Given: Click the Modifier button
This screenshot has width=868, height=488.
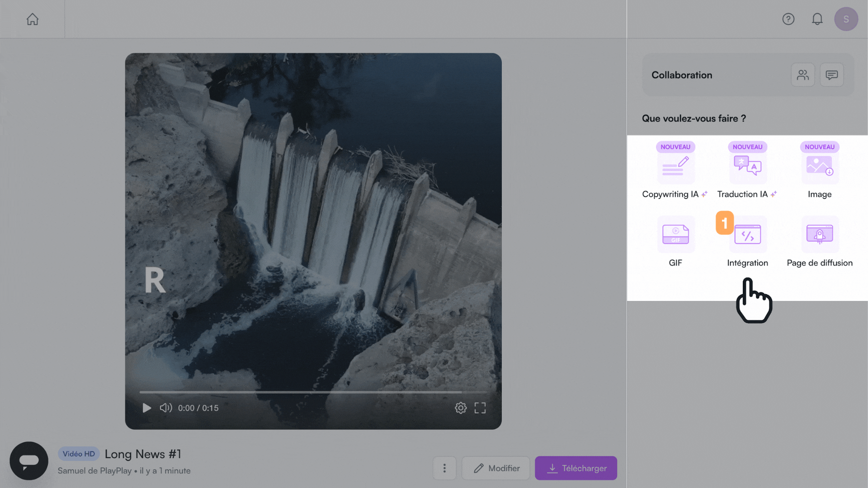Looking at the screenshot, I should point(496,468).
